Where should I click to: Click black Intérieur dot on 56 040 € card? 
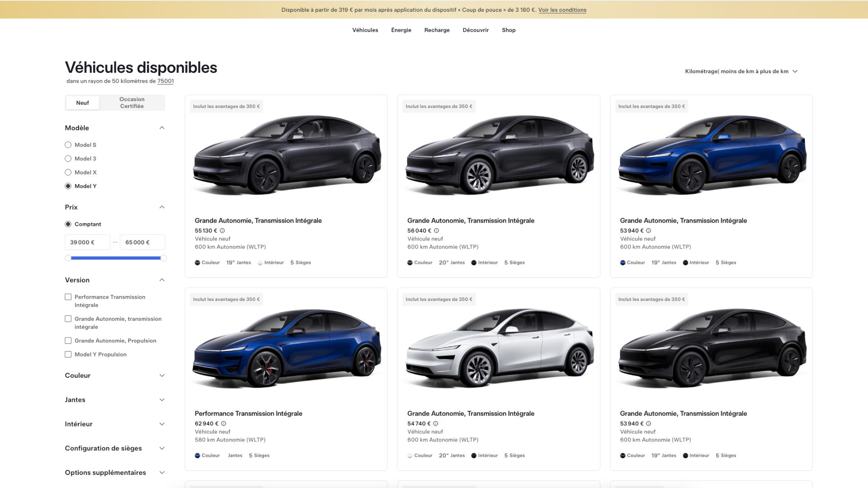(x=474, y=263)
